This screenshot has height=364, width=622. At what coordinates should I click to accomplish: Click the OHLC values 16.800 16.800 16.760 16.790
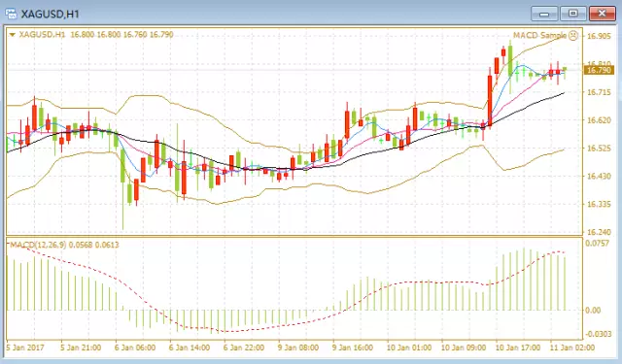121,35
